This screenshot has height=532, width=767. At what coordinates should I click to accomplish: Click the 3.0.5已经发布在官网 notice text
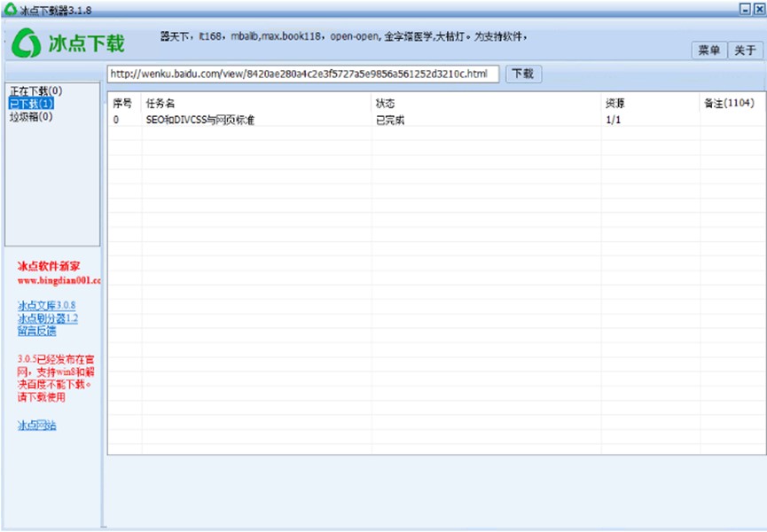[56, 378]
